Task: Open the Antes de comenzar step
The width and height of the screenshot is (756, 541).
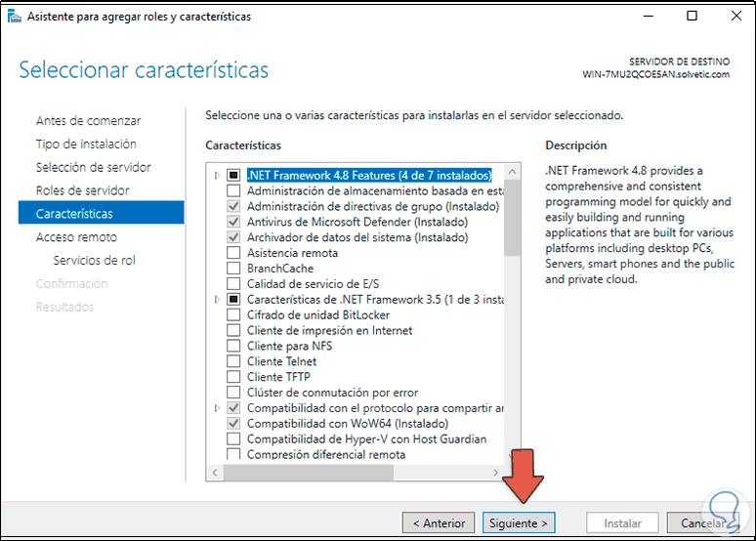Action: [x=88, y=120]
